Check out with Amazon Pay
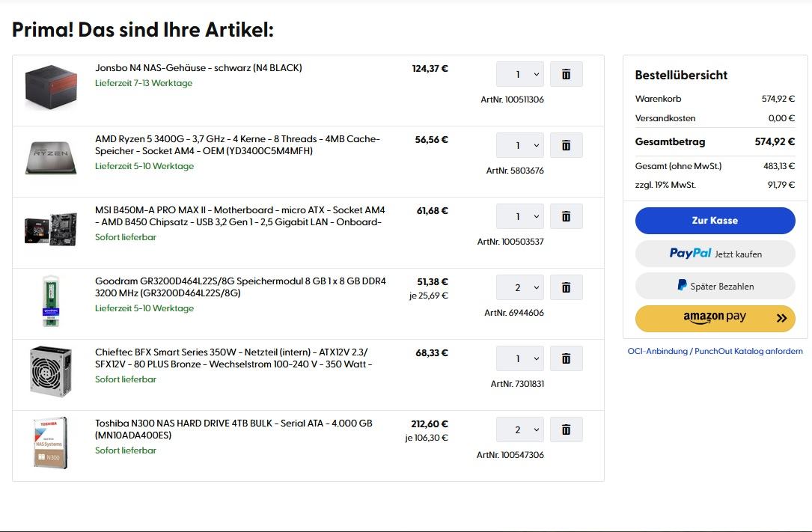This screenshot has width=812, height=532. (x=715, y=318)
